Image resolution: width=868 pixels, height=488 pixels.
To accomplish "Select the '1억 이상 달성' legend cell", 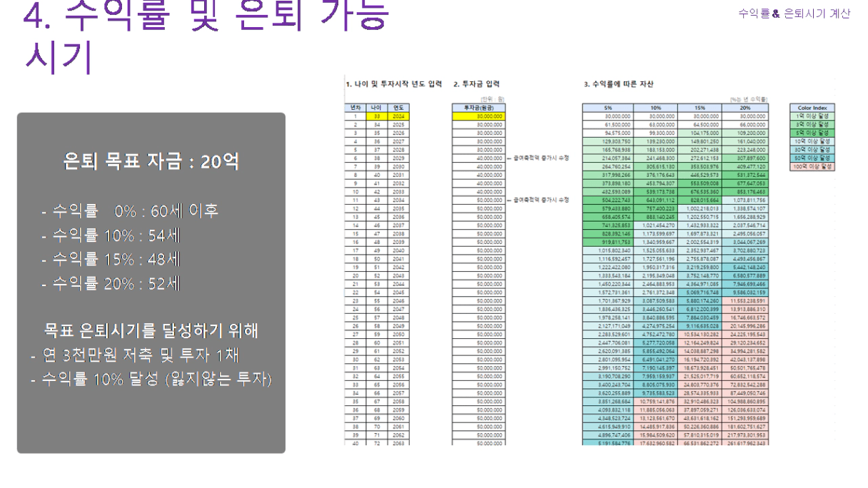I will [814, 116].
